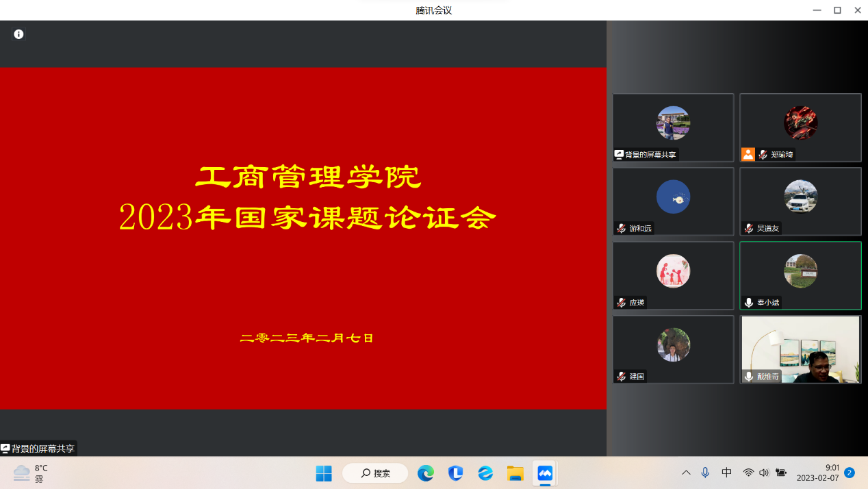
Task: Toggle the 中 input method indicator
Action: click(x=727, y=473)
